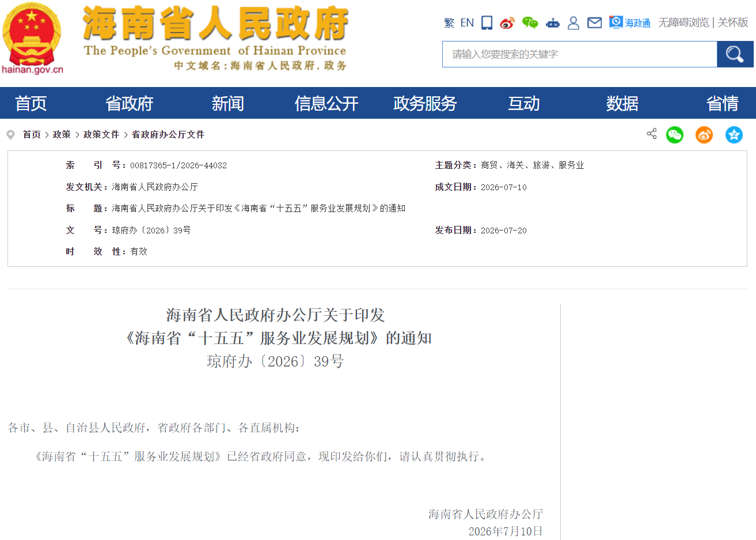Open the 海政通 app link

630,22
